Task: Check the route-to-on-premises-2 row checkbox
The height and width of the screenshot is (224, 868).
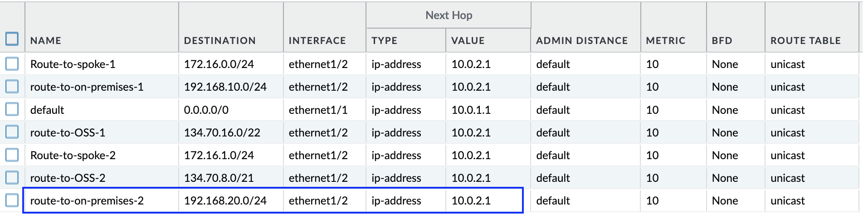Action: [x=12, y=200]
